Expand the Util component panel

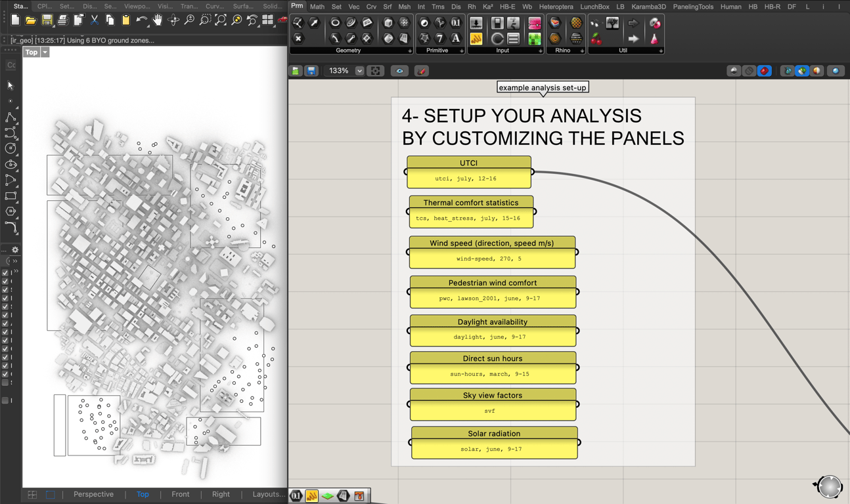(x=661, y=51)
